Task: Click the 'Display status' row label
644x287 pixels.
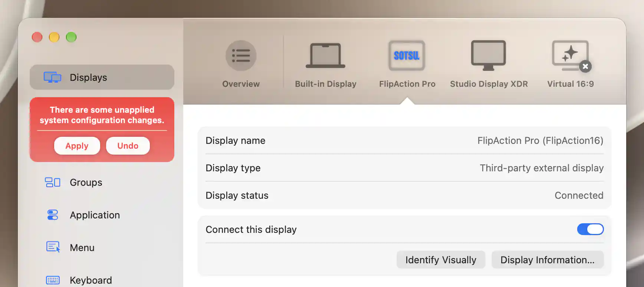Action: [x=237, y=195]
